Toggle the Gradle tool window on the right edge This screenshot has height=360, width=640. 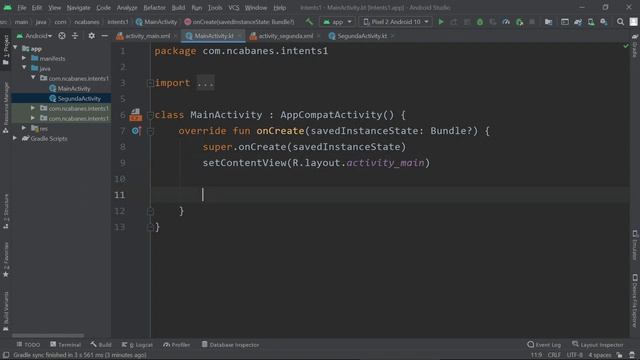coord(635,46)
